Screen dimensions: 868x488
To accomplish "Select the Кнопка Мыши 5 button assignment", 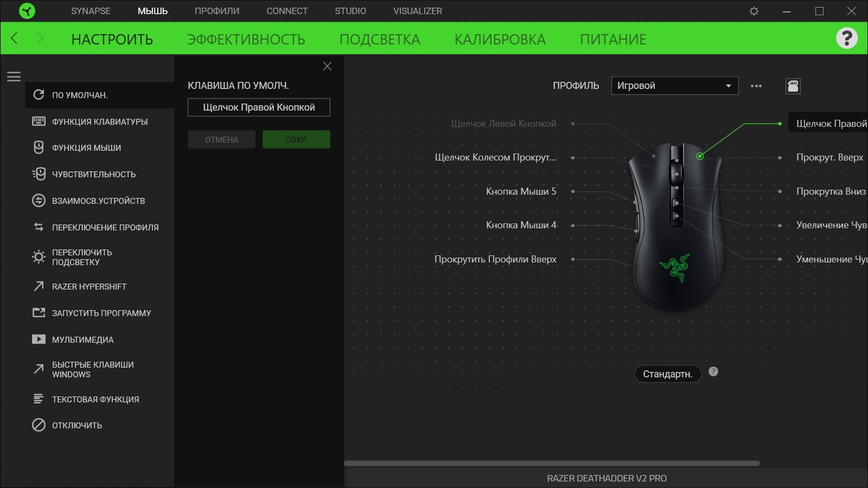I will coord(521,191).
